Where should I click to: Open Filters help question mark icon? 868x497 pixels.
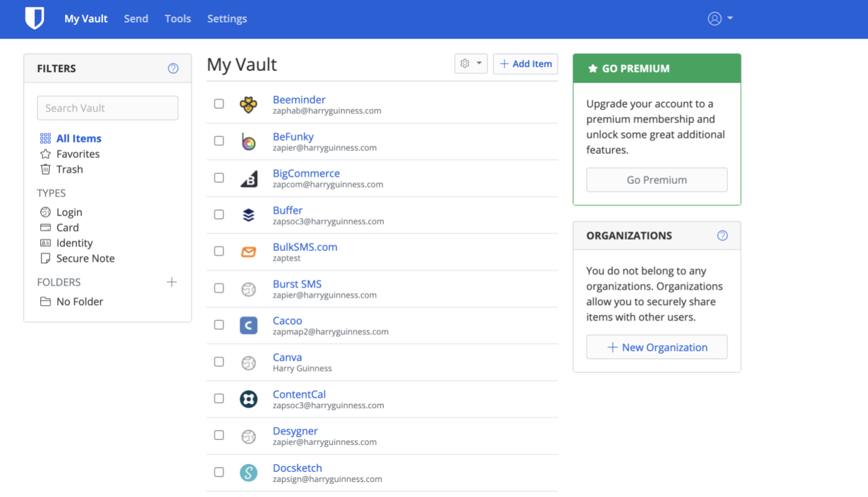coord(173,68)
